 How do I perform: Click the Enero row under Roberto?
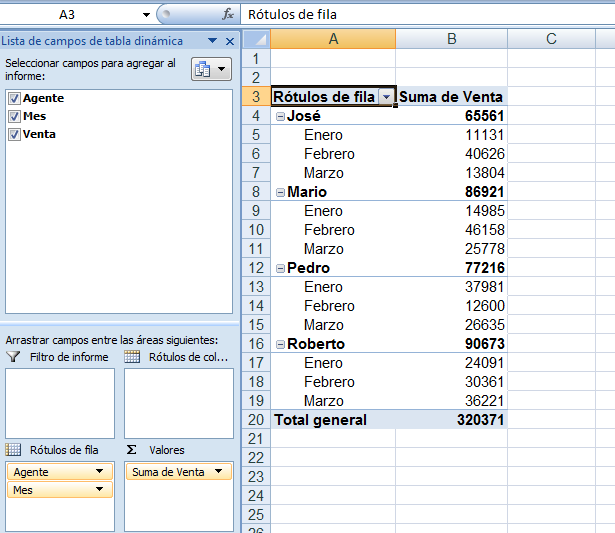tap(333, 363)
